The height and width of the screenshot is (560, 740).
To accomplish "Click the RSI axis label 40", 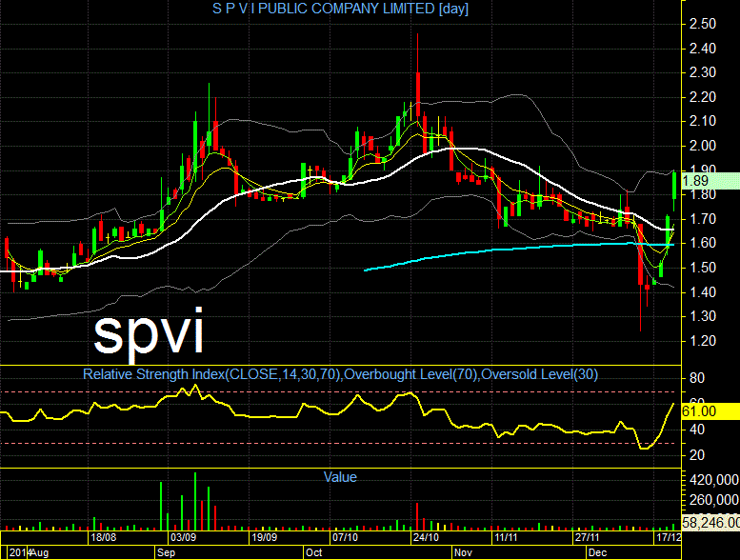I will click(x=697, y=430).
